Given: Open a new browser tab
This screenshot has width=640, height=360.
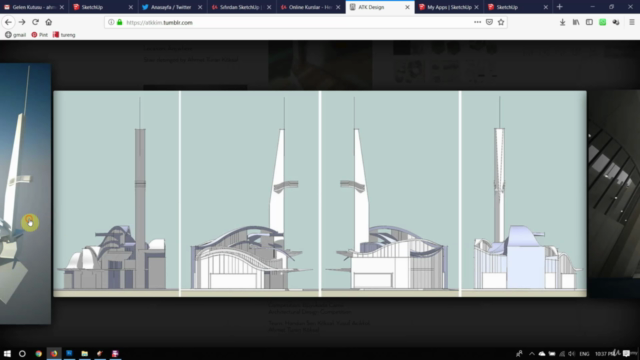Looking at the screenshot, I should coord(560,7).
